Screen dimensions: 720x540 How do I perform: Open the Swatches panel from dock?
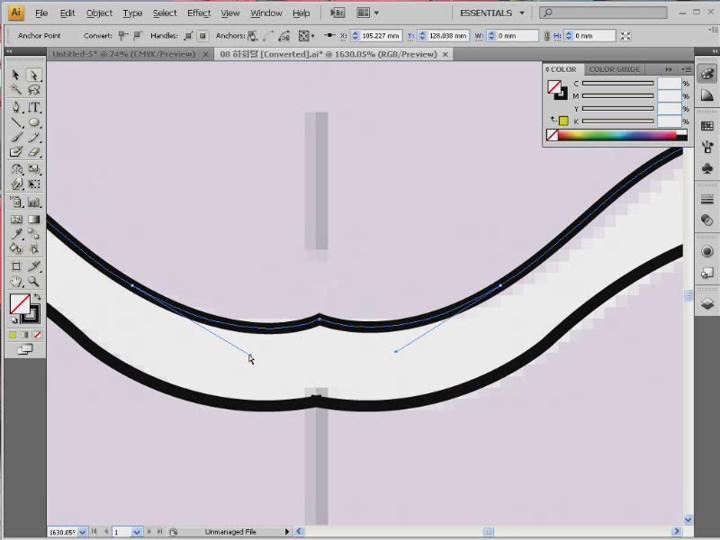[x=707, y=126]
